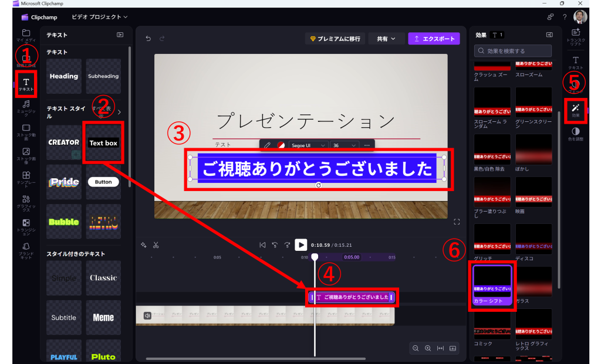The image size is (601, 364).
Task: Select the video clip on timeline
Action: tap(265, 316)
